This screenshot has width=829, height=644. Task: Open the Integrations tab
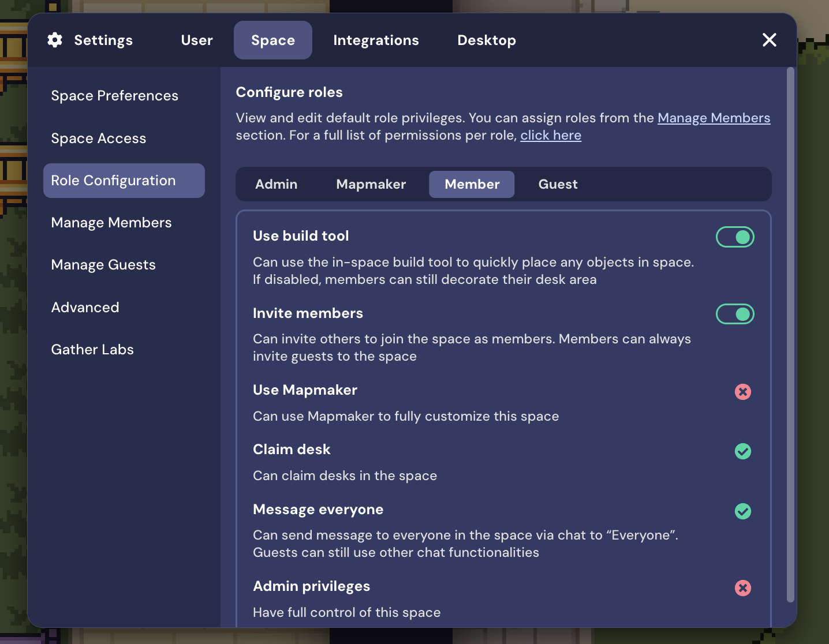376,40
